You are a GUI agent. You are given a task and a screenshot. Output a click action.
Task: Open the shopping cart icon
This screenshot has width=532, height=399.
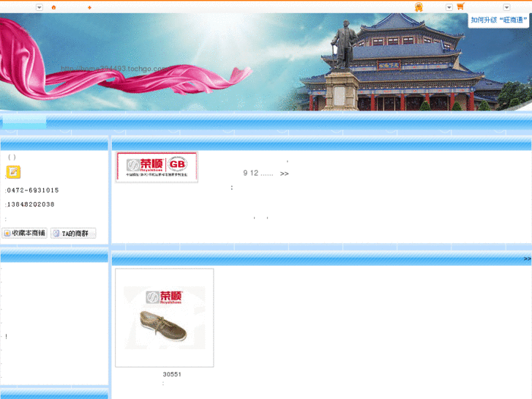[460, 7]
